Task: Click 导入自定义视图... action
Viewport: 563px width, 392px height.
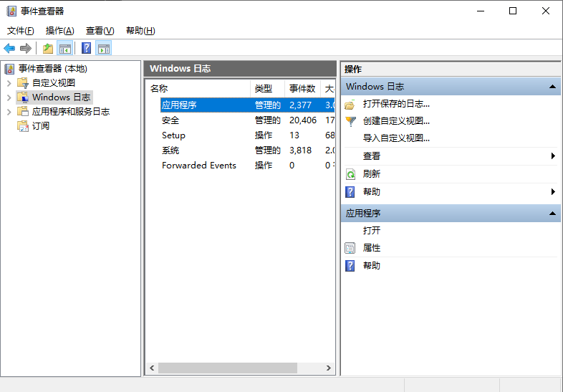Action: click(396, 138)
